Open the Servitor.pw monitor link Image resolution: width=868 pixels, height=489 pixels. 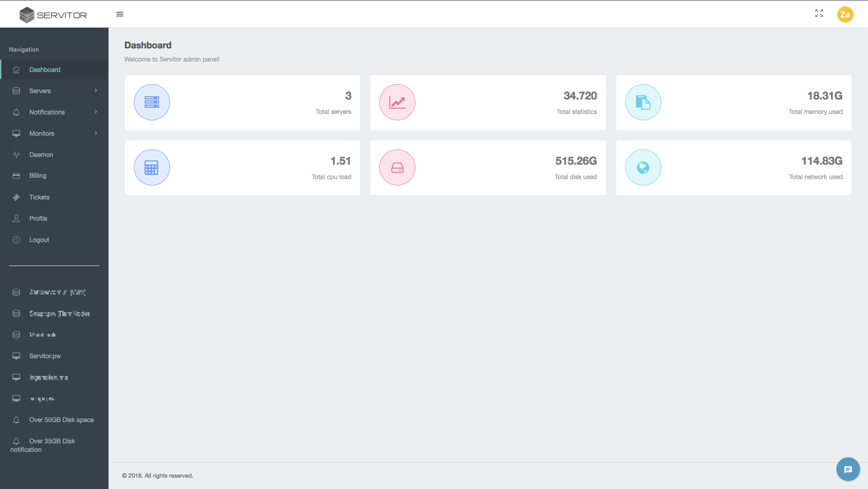[45, 356]
